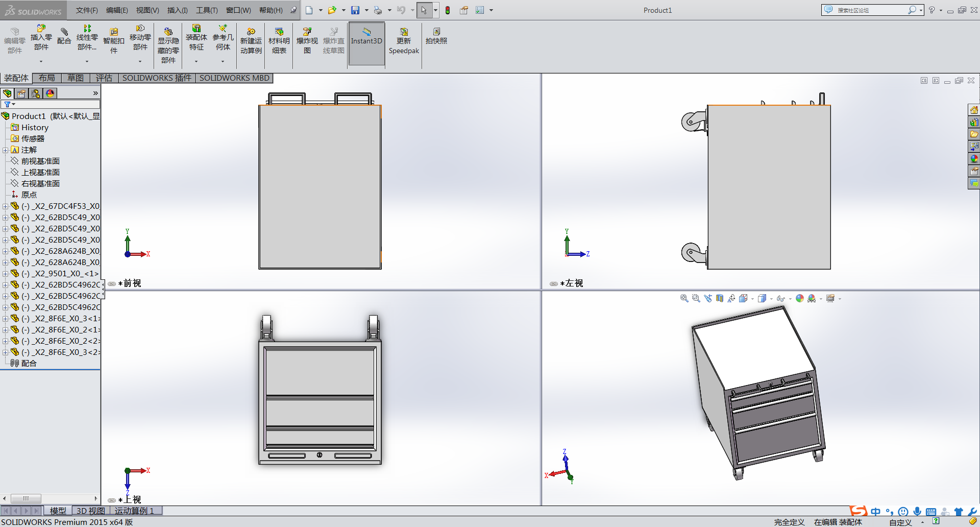Open the ConfigurationManager tab icon
980x527 pixels.
36,93
